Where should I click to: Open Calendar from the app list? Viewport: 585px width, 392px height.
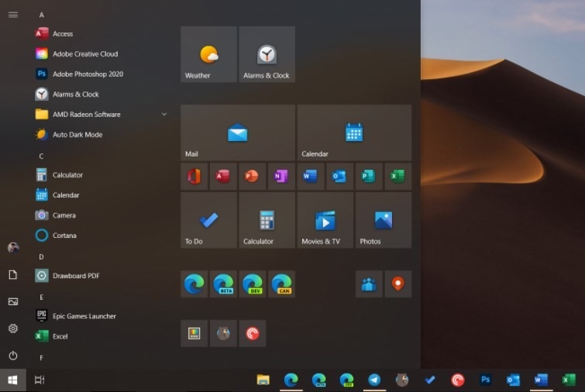click(102, 194)
